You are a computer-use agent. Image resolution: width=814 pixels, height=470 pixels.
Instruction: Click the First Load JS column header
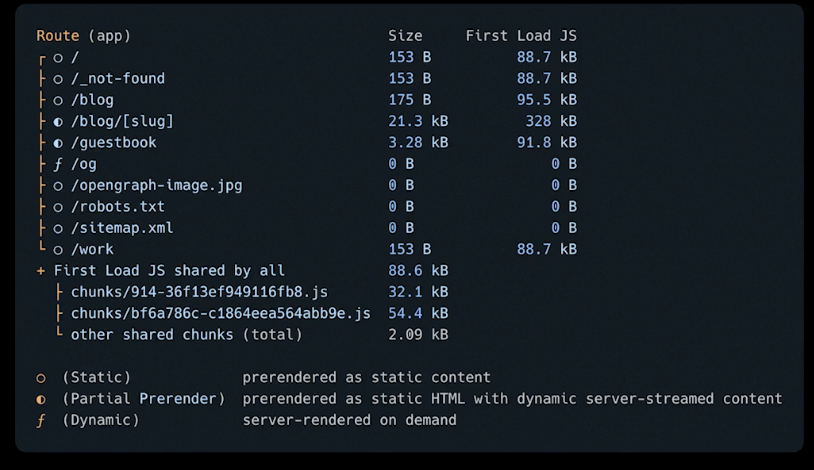pos(521,36)
